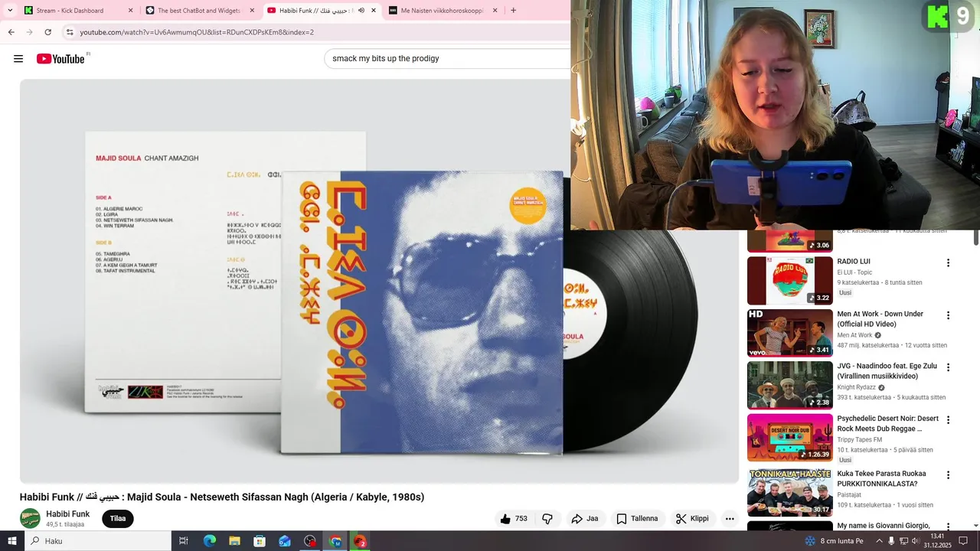The width and height of the screenshot is (980, 551).
Task: Open Men At Work - Down Under title
Action: 880,319
